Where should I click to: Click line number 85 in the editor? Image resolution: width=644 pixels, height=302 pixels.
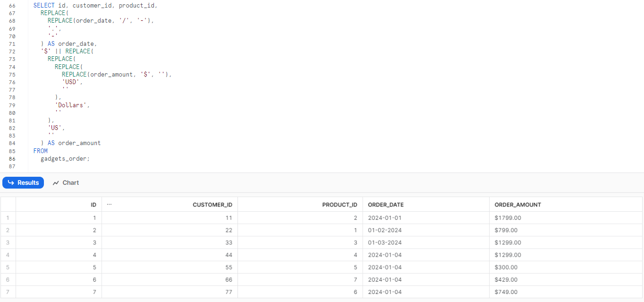[x=11, y=151]
